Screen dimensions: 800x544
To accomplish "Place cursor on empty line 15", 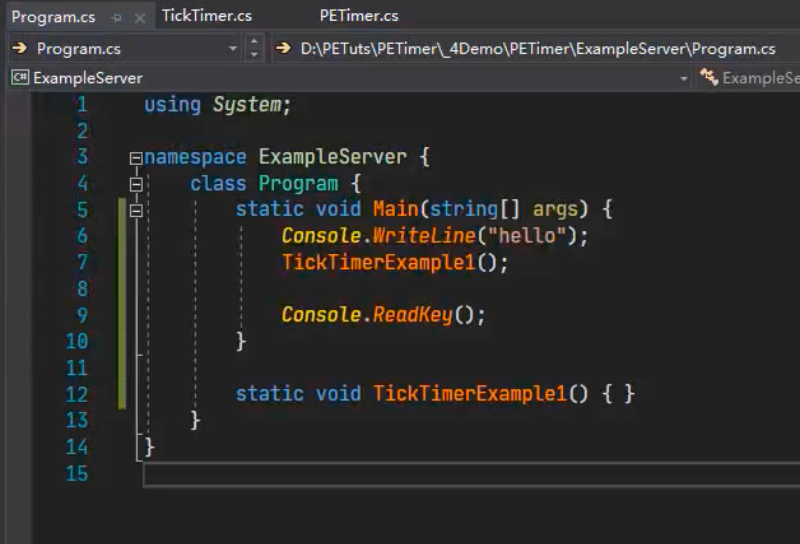I will pyautogui.click(x=400, y=474).
